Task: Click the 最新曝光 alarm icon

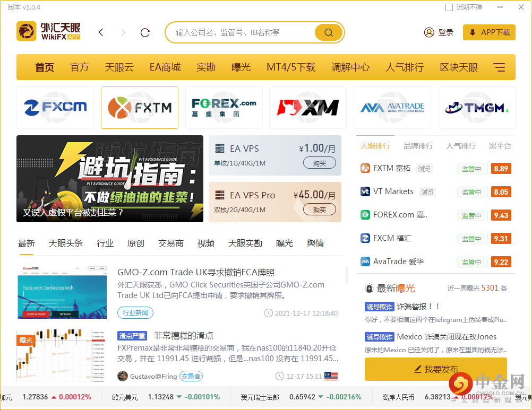Action: coord(369,289)
